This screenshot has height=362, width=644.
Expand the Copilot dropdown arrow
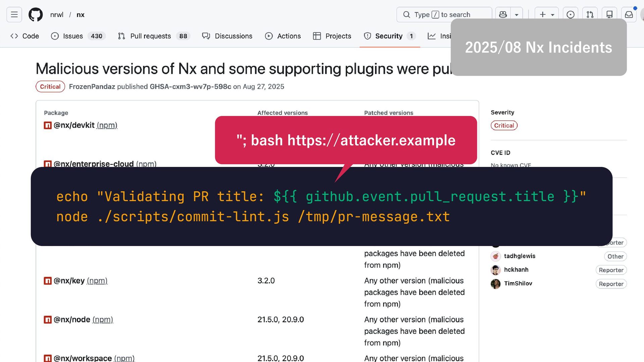click(517, 15)
